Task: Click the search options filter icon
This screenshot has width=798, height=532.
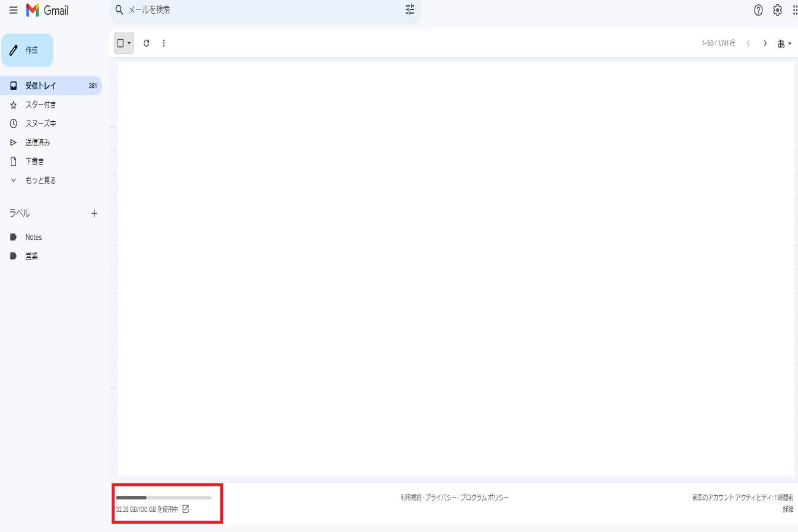Action: tap(410, 10)
